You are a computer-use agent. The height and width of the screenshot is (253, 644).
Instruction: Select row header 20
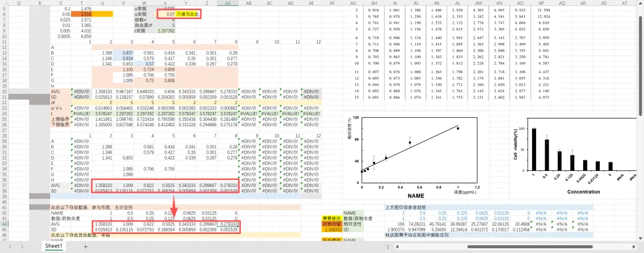point(4,92)
